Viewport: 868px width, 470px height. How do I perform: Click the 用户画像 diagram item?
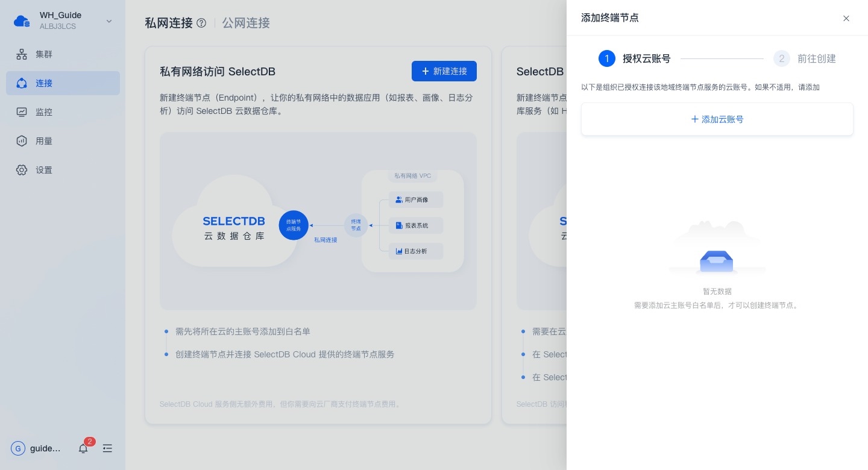(x=416, y=199)
